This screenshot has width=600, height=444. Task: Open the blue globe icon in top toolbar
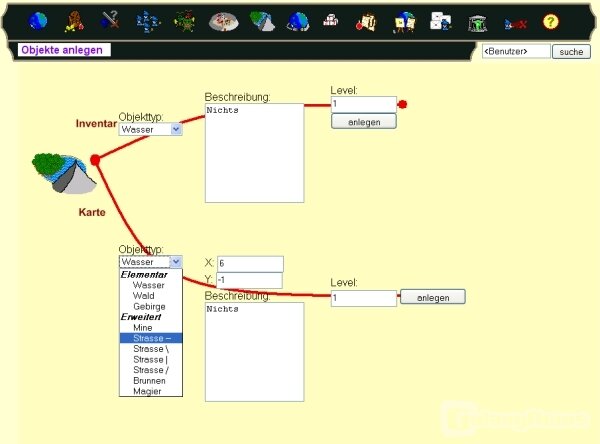coord(38,21)
